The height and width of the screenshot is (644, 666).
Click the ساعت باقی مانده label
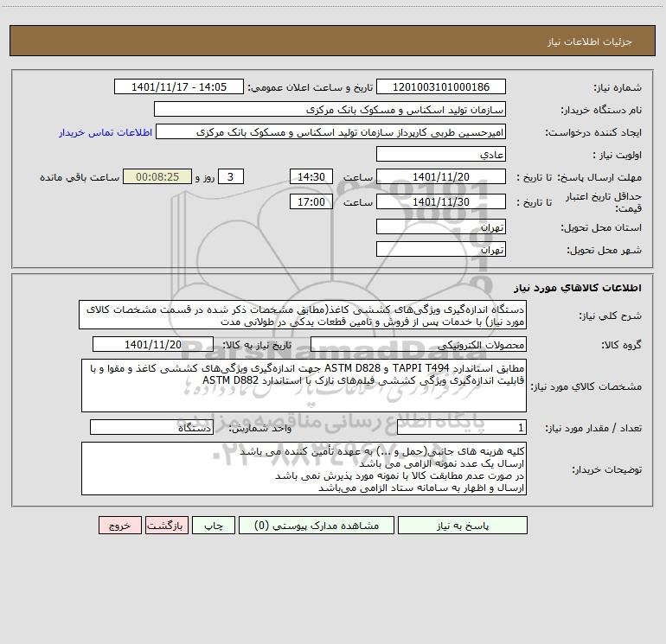coord(80,177)
